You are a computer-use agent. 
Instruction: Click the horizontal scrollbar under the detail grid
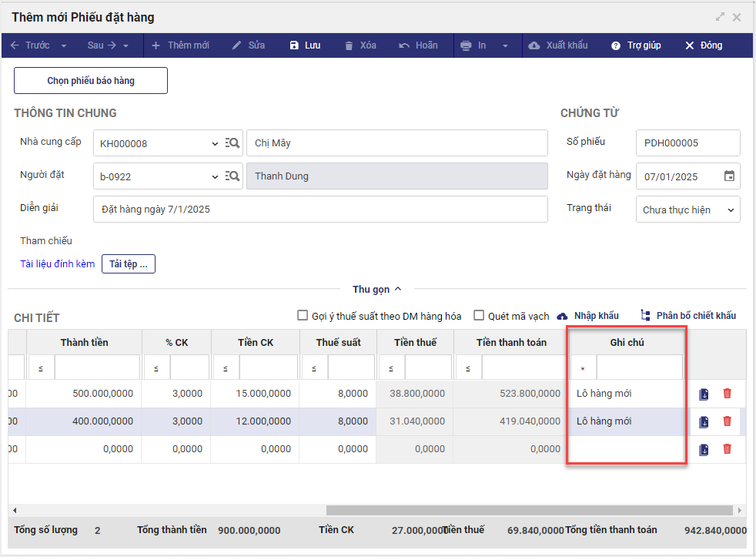[x=529, y=510]
